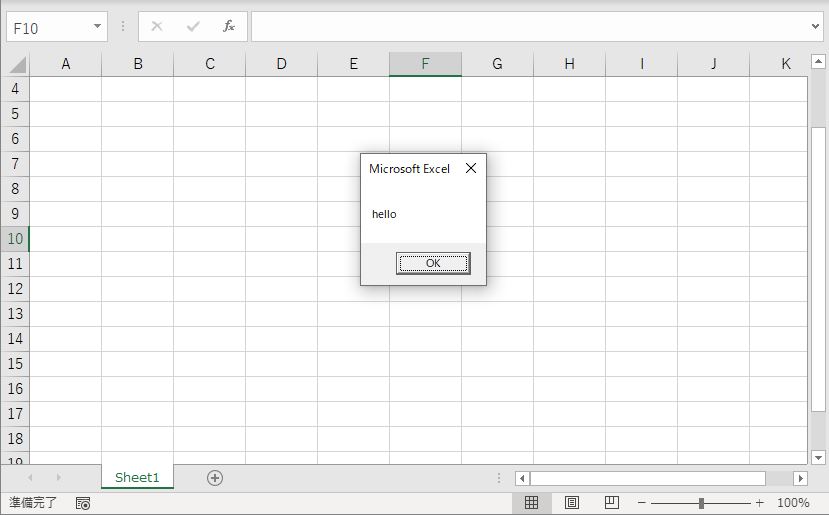Viewport: 829px width, 515px height.
Task: Click the macro recording status bar icon
Action: 83,503
